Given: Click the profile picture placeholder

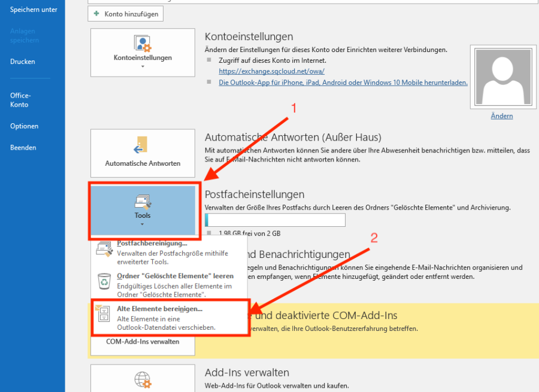Looking at the screenshot, I should (x=502, y=76).
